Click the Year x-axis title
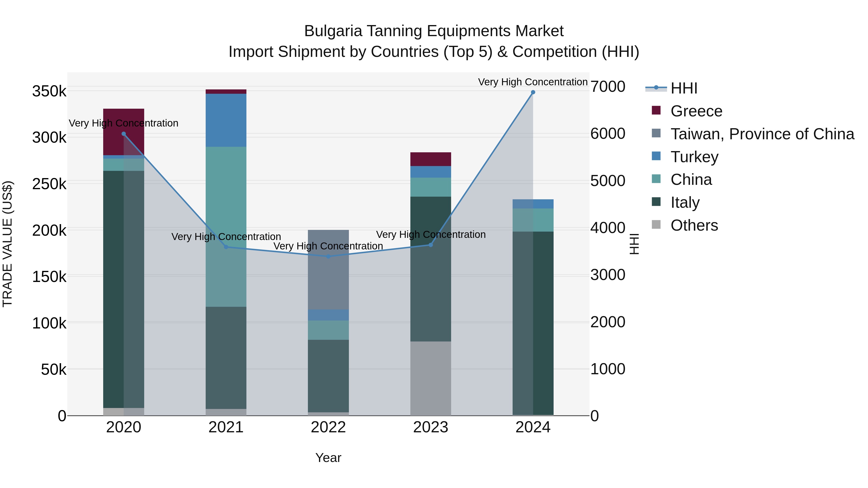 tap(329, 458)
